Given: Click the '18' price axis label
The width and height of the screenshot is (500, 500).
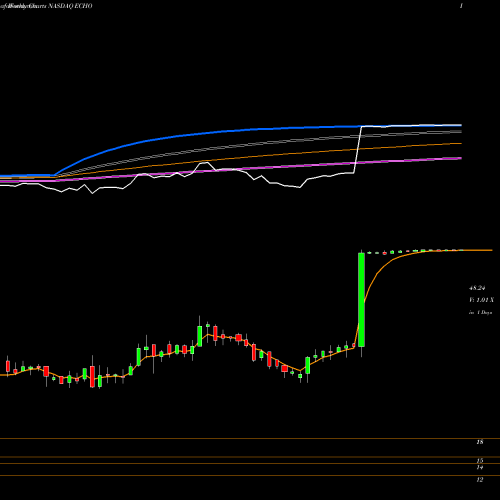Looking at the screenshot, I should click(x=480, y=442).
